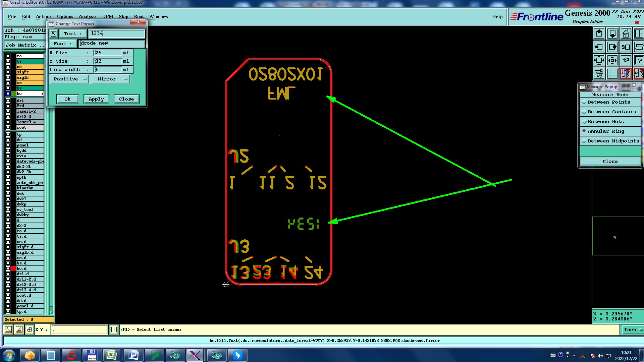Click the previous view undo icon
644x362 pixels.
(x=626, y=47)
